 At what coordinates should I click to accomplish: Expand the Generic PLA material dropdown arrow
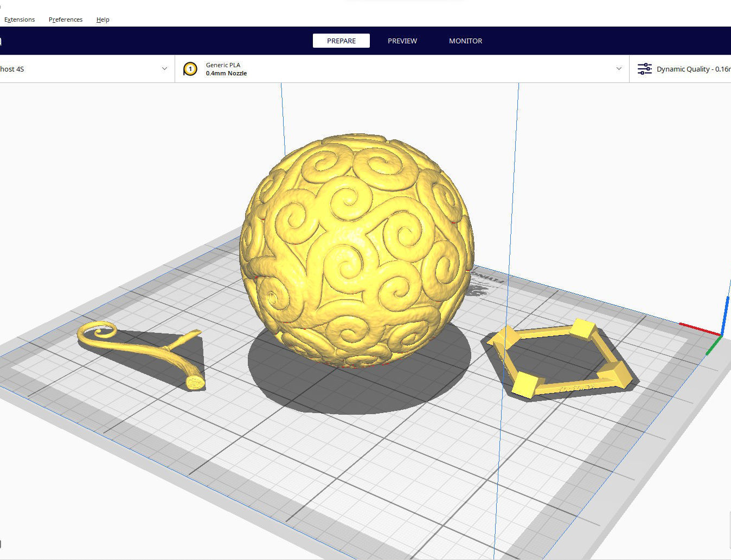point(619,69)
